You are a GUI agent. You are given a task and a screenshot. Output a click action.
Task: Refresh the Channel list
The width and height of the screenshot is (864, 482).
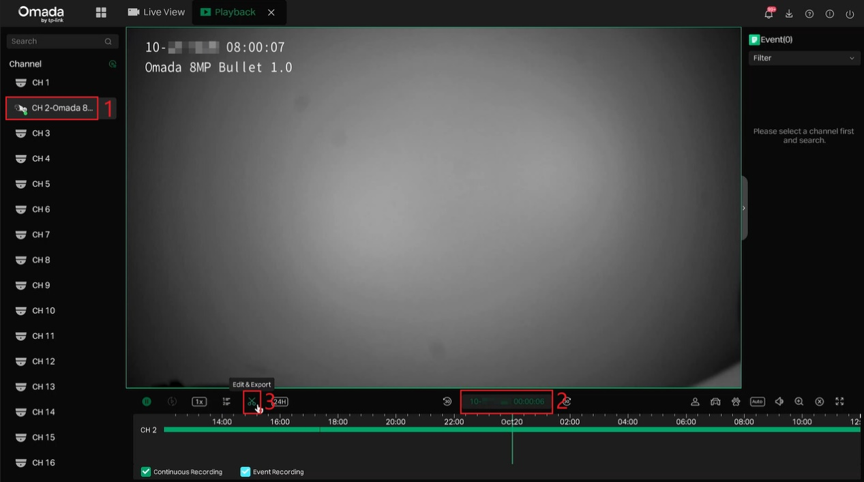tap(112, 64)
